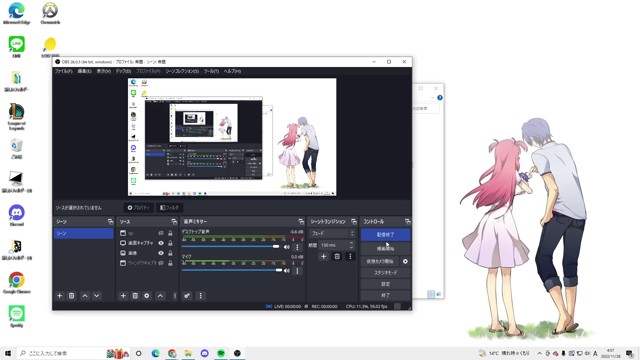The height and width of the screenshot is (360, 640).
Task: Add a new scene with the plus icon
Action: 60,296
